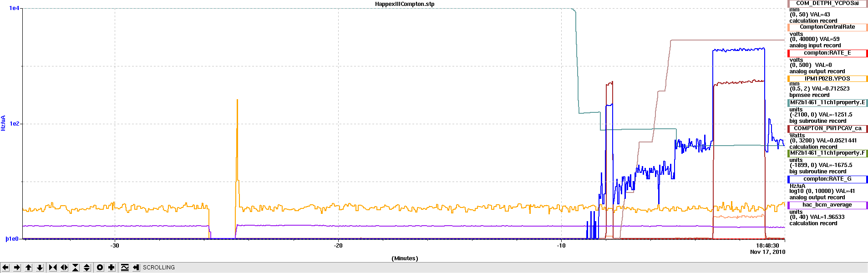This screenshot has width=868, height=273.
Task: Click the Nov 17, 2010 date text
Action: 767,252
